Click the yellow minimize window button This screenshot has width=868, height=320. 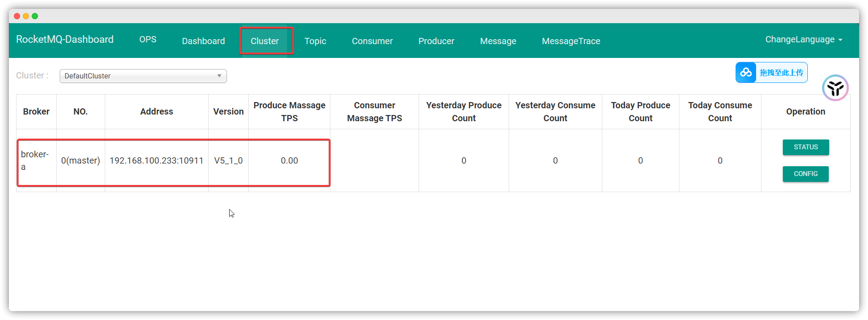point(26,16)
